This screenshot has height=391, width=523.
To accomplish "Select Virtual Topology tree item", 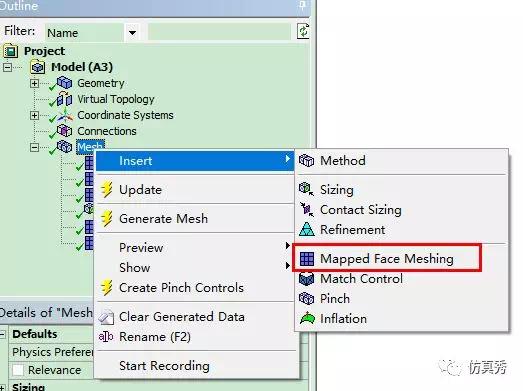I will click(116, 99).
